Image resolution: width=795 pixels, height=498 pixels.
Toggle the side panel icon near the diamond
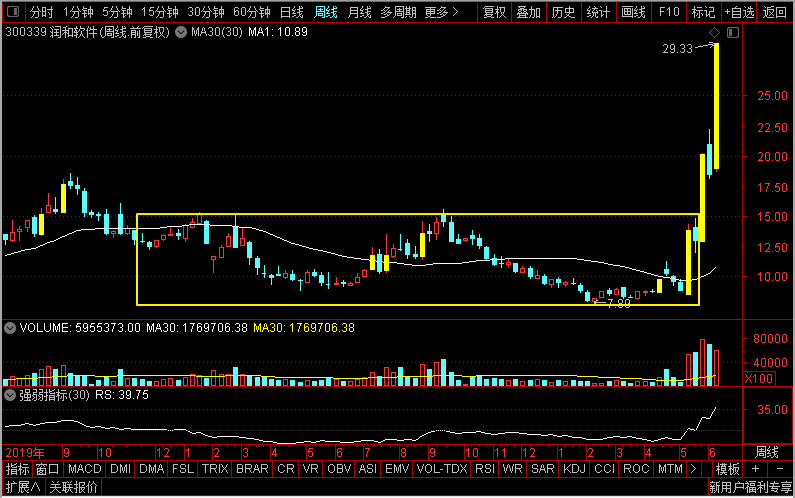click(x=733, y=32)
